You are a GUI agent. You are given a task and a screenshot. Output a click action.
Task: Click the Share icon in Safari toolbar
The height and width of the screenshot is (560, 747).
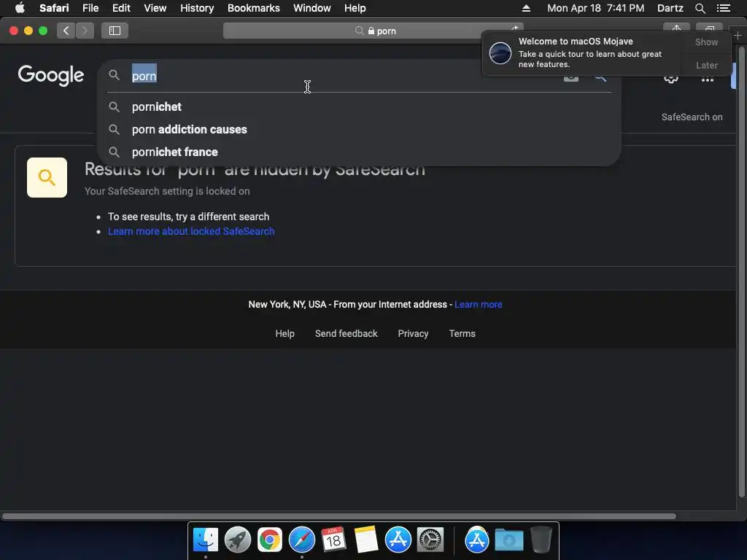(676, 28)
